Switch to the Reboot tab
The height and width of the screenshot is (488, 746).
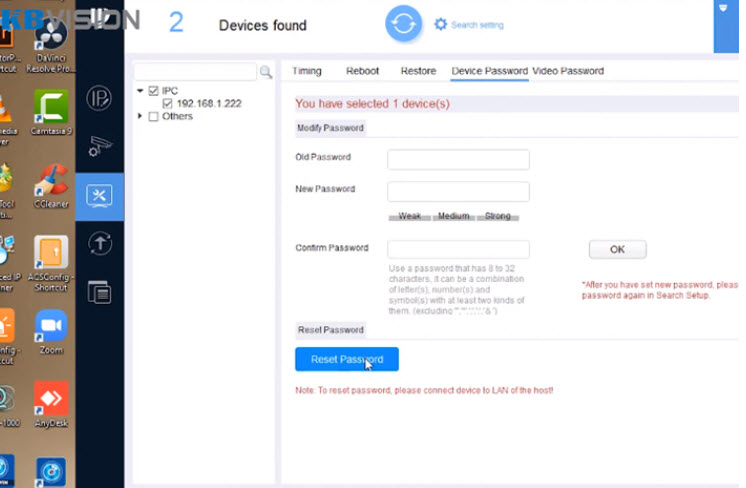coord(363,71)
